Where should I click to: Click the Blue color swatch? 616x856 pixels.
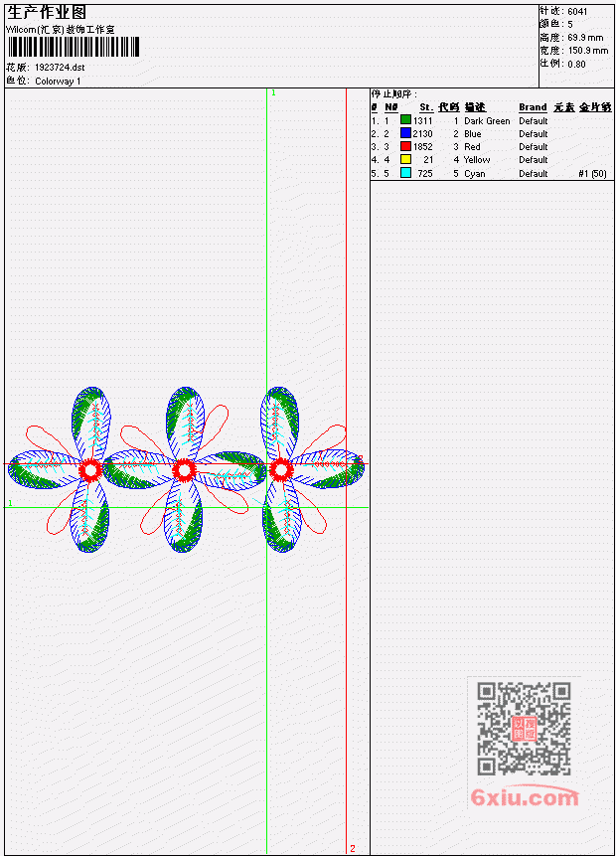(405, 132)
